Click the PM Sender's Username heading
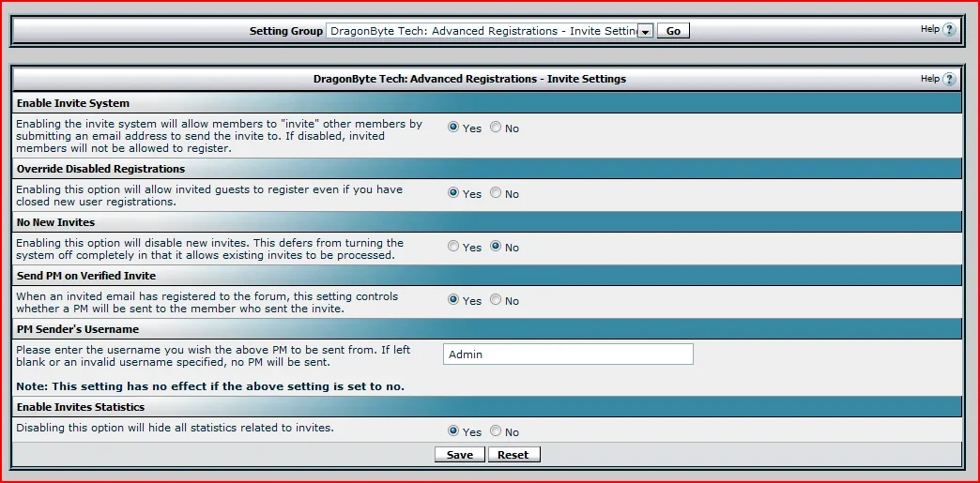Viewport: 980px width, 483px height. (78, 328)
